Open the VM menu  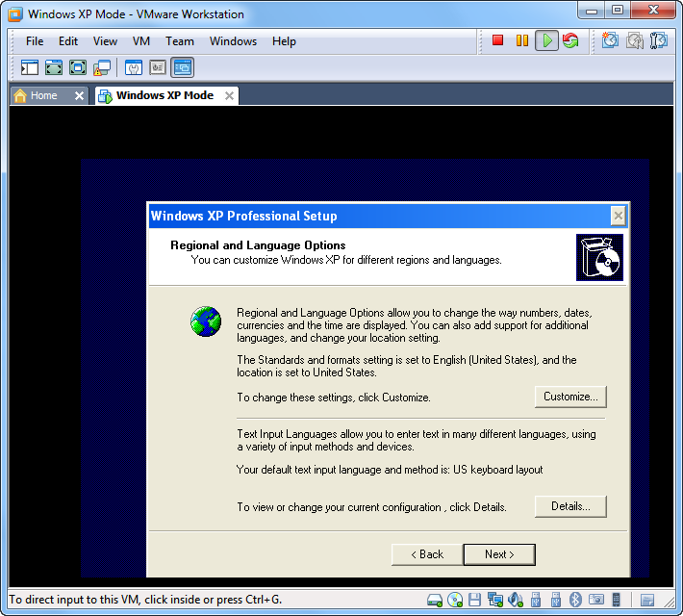(x=141, y=41)
